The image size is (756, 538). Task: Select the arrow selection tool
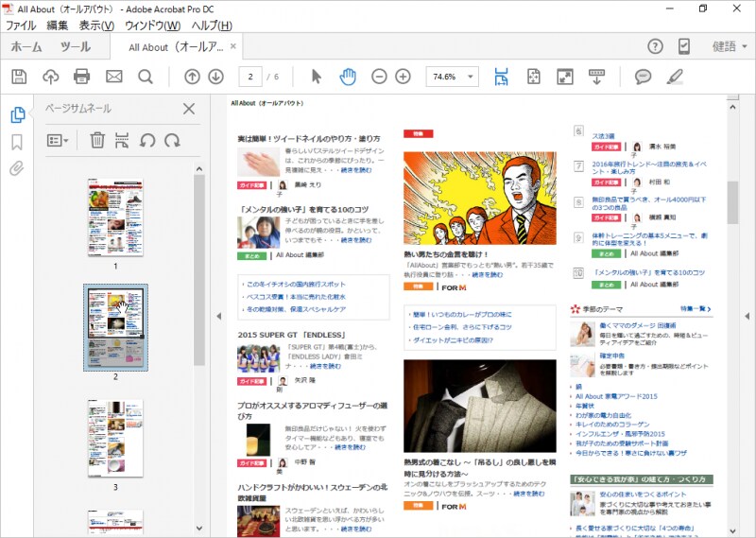pyautogui.click(x=317, y=77)
